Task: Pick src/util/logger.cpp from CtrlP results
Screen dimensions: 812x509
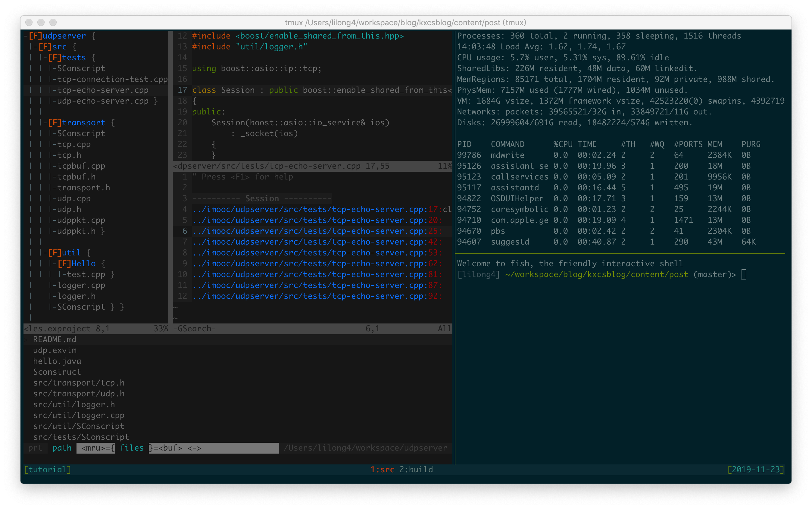Action: [79, 415]
